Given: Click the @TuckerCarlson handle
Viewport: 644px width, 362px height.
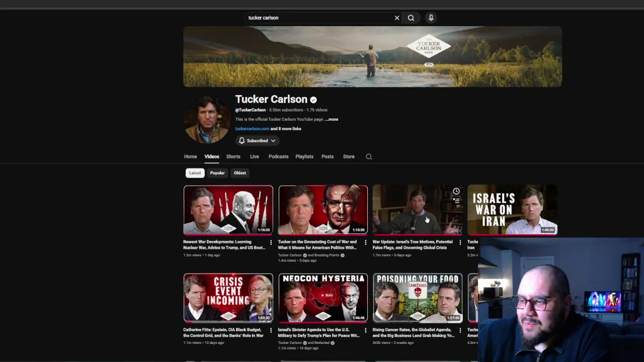Looking at the screenshot, I should pyautogui.click(x=251, y=110).
